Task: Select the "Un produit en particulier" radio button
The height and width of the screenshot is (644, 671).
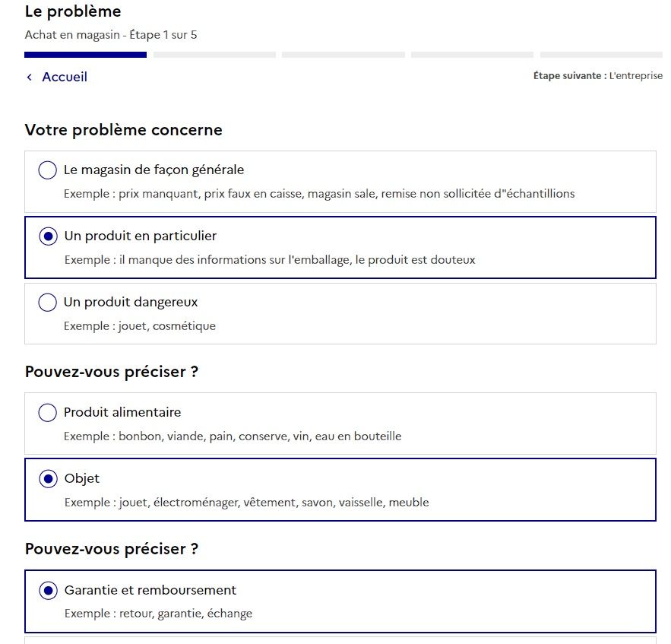Action: click(x=47, y=236)
